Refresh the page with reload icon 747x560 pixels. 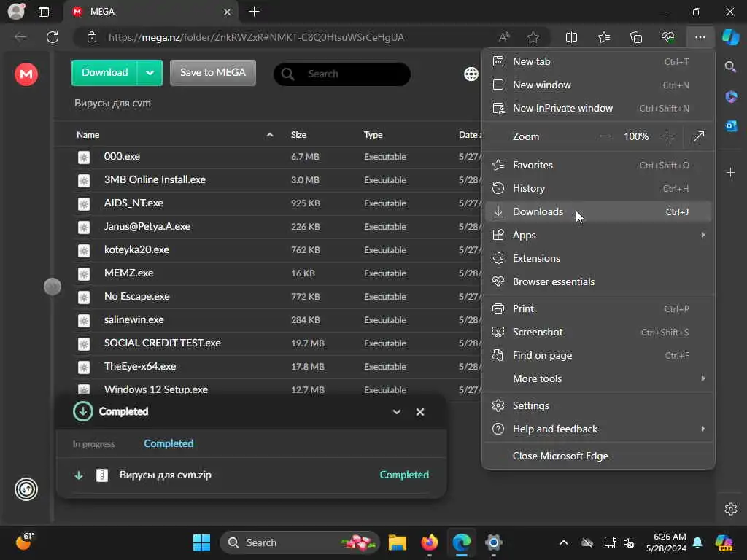pyautogui.click(x=53, y=37)
